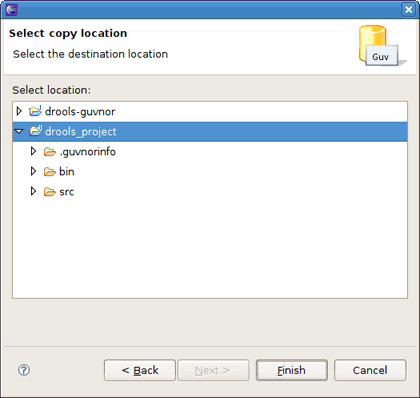
Task: Close the dialog with the X button
Action: click(408, 9)
